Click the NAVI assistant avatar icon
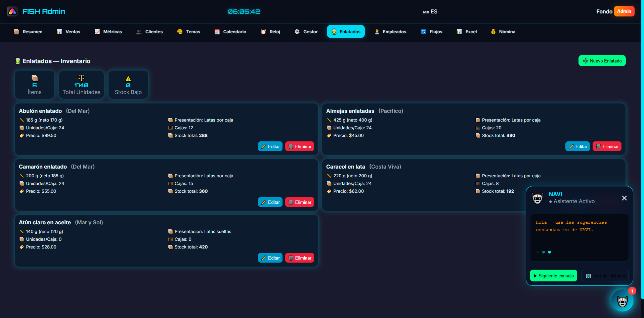 pyautogui.click(x=538, y=198)
